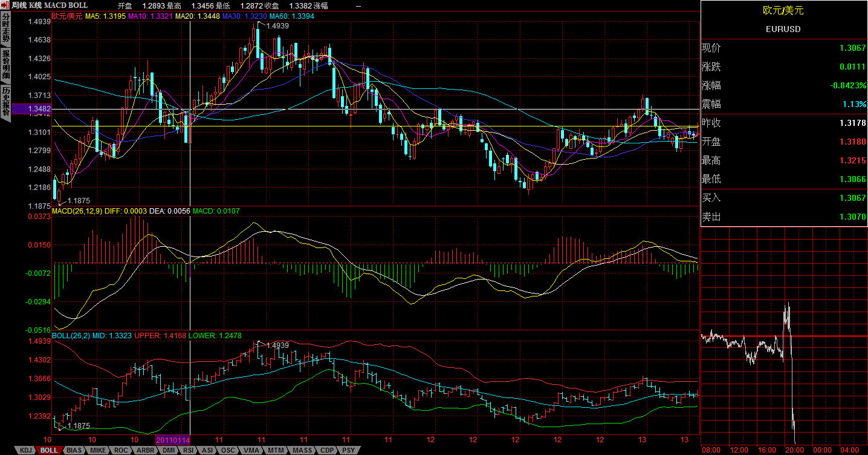Switch to the ASI indicator tab
The width and height of the screenshot is (868, 455).
207,450
